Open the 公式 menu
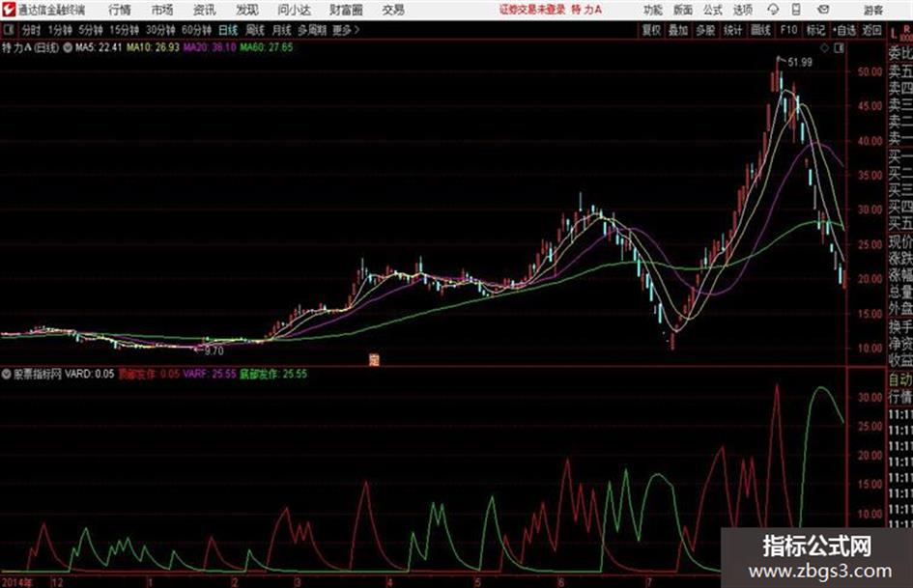The height and width of the screenshot is (588, 913). (713, 10)
